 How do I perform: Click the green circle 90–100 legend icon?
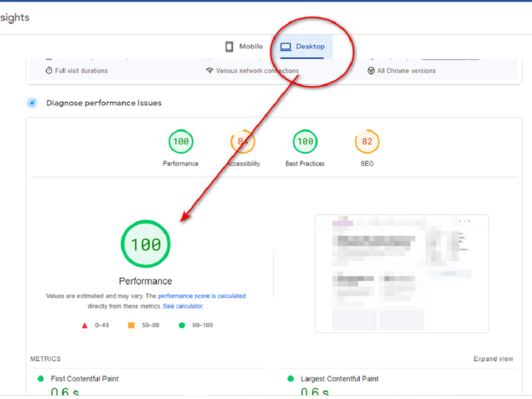tap(182, 326)
